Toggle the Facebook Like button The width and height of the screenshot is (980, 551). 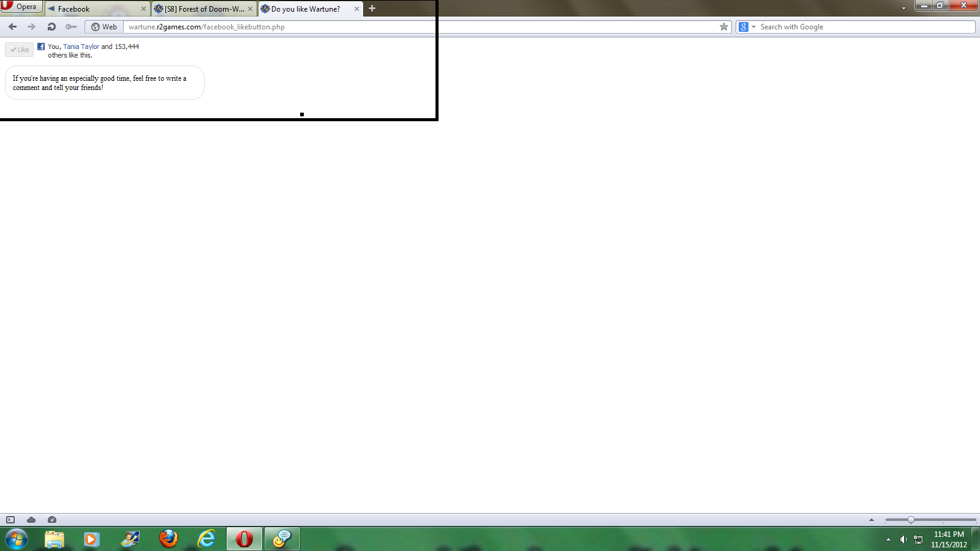tap(20, 50)
